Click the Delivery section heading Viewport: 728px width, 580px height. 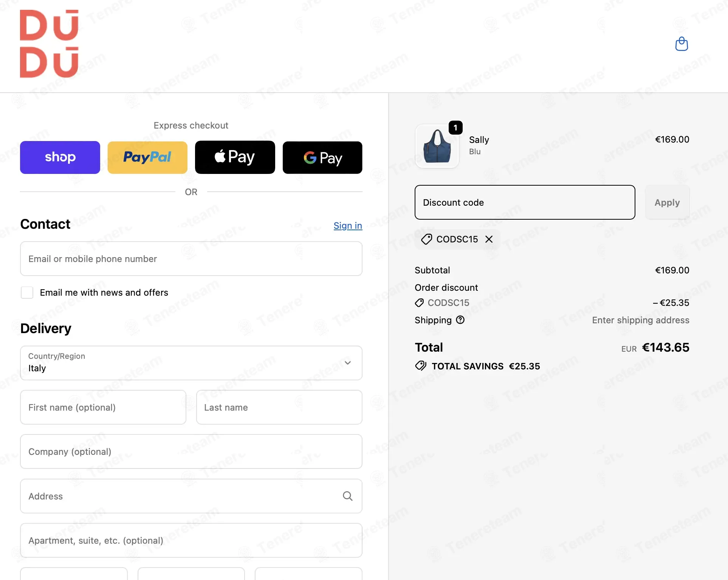pyautogui.click(x=46, y=328)
